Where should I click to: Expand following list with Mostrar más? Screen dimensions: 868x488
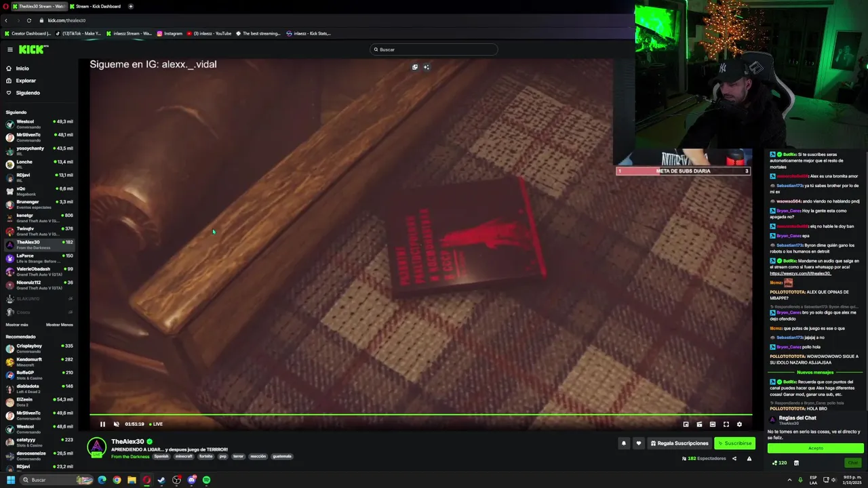[x=17, y=325]
